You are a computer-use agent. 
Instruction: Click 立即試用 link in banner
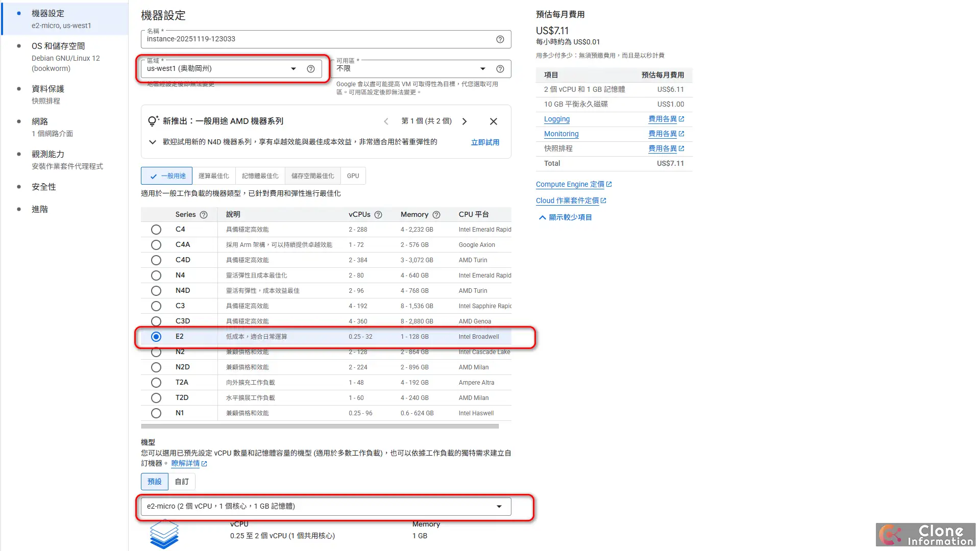point(485,142)
